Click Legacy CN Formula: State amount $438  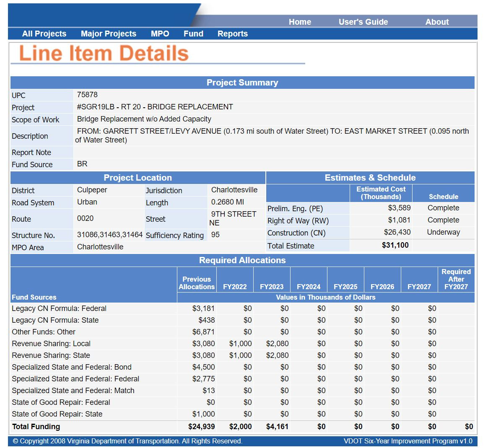(x=207, y=320)
